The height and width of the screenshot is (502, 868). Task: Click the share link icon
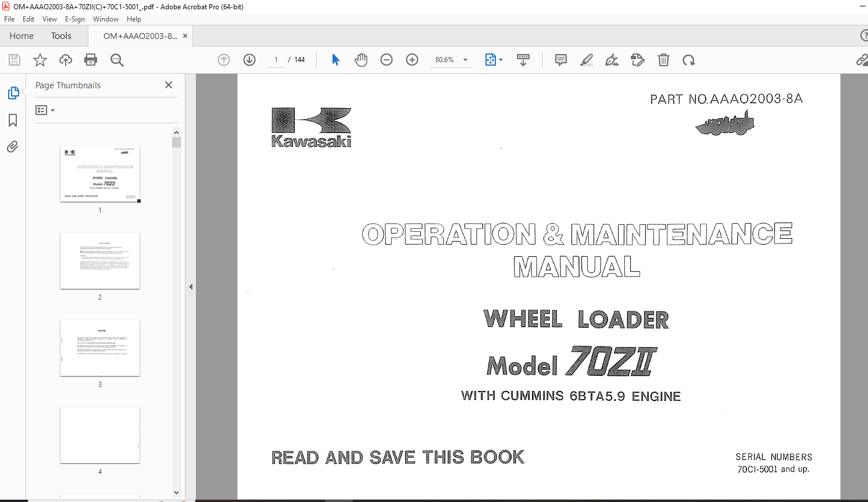tap(862, 60)
